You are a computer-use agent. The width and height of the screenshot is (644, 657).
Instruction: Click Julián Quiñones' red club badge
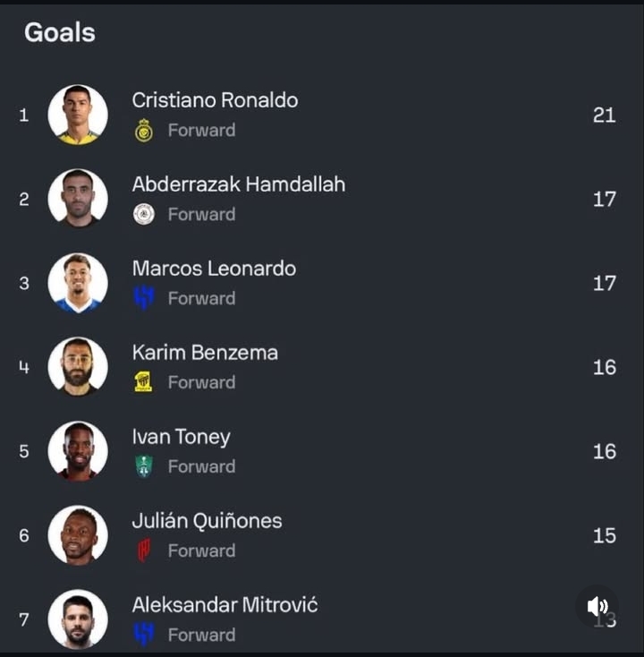pos(143,550)
